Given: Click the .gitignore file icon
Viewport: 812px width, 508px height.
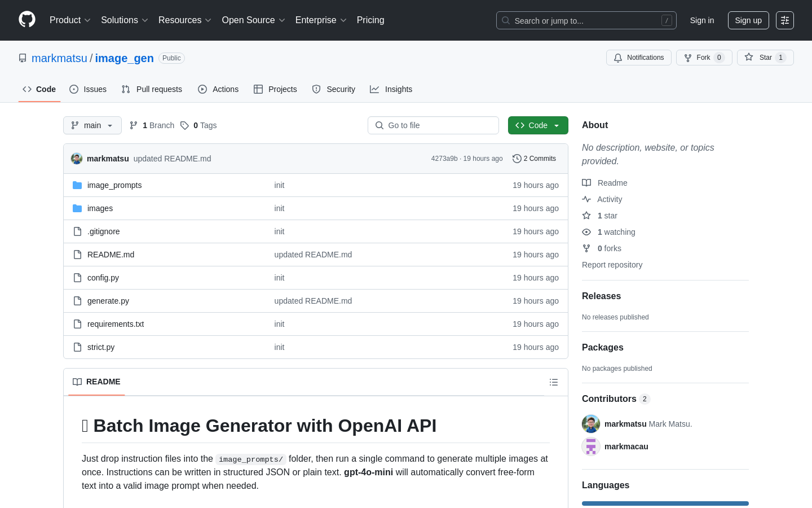Looking at the screenshot, I should click(x=77, y=231).
